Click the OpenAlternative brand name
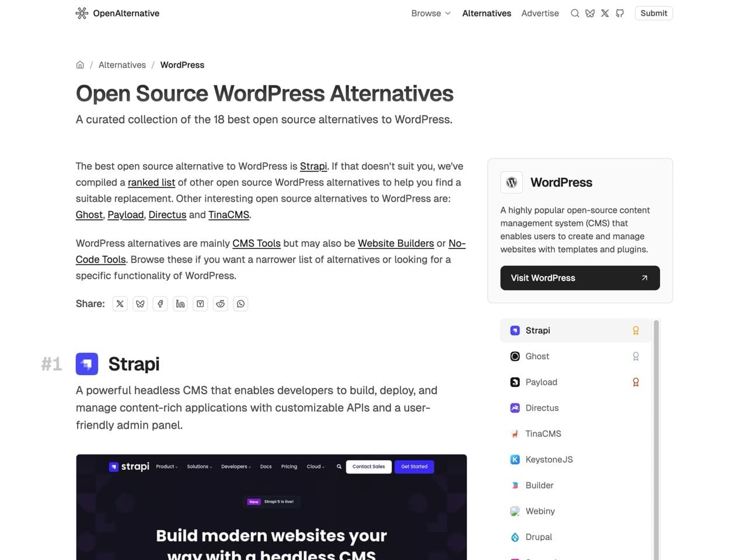The height and width of the screenshot is (560, 747). (x=126, y=13)
